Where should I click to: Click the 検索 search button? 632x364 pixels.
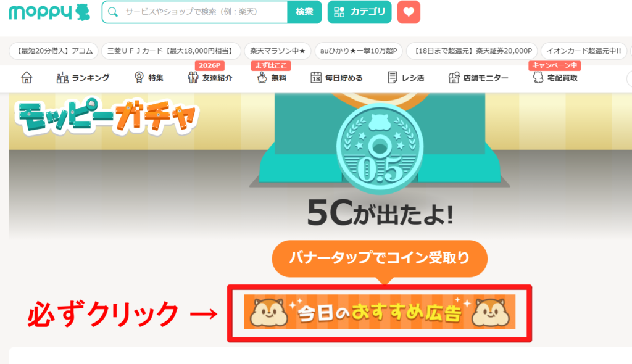pos(304,12)
